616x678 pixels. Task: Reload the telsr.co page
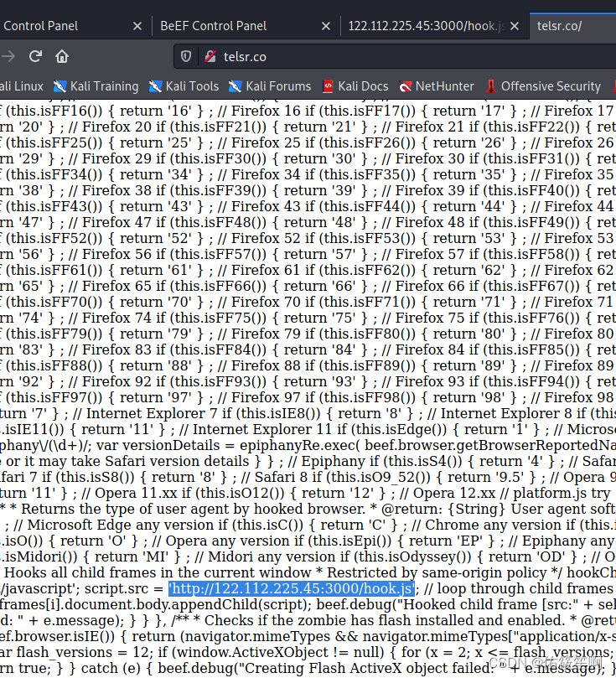pyautogui.click(x=35, y=56)
